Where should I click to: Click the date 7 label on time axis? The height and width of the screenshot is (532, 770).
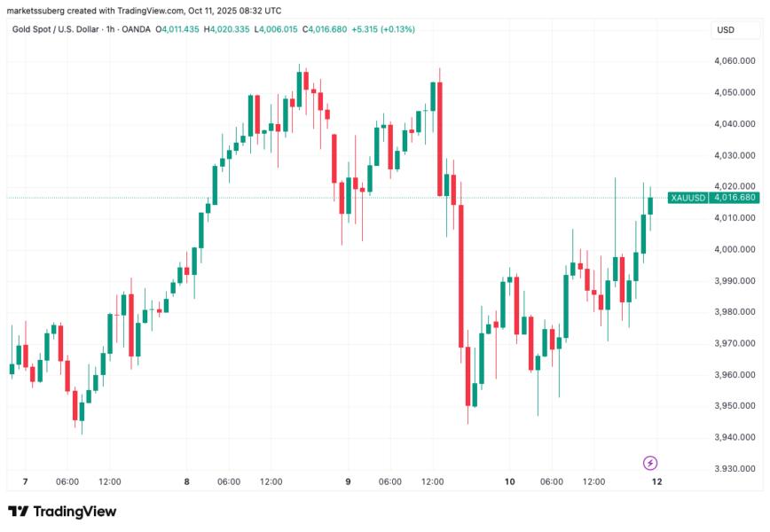point(25,482)
